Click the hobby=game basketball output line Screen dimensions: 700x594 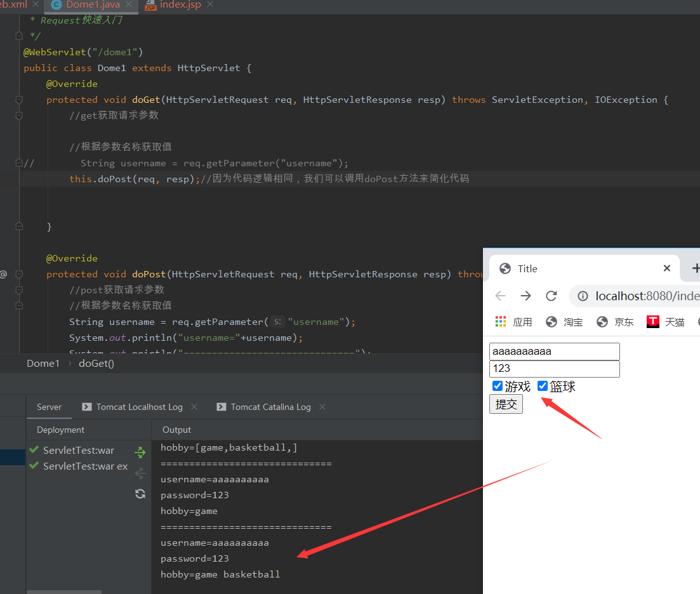220,574
